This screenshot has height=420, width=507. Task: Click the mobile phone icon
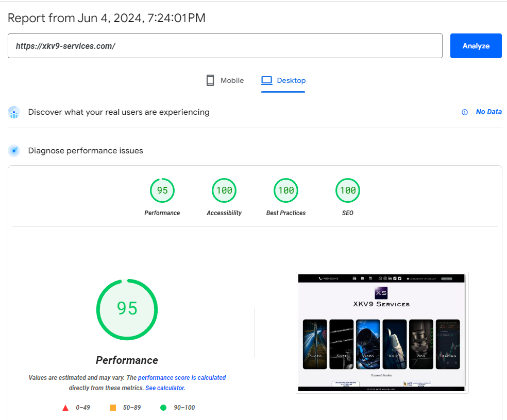pos(210,80)
